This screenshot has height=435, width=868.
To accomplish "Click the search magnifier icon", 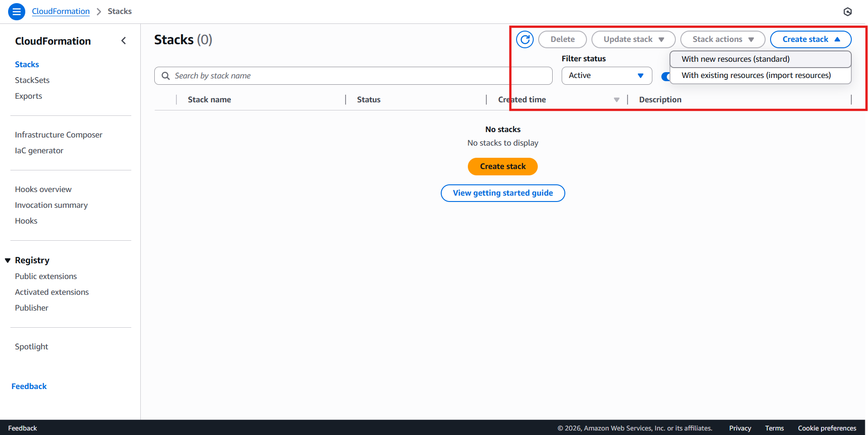I will pyautogui.click(x=166, y=76).
